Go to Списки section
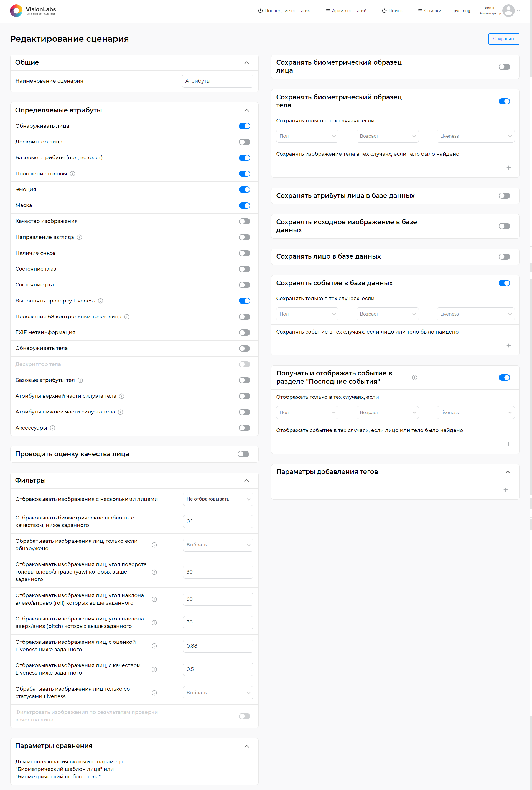 429,11
